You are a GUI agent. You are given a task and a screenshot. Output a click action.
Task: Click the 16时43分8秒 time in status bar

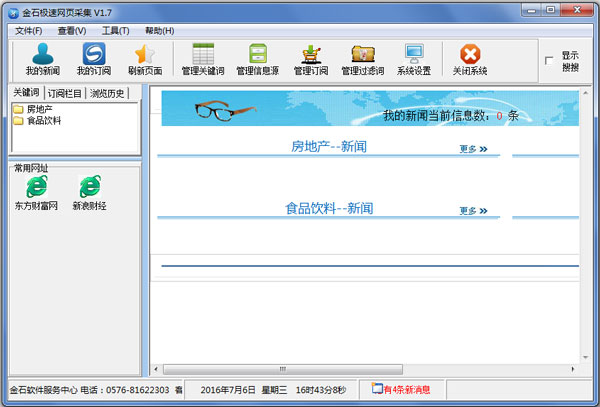click(x=321, y=390)
